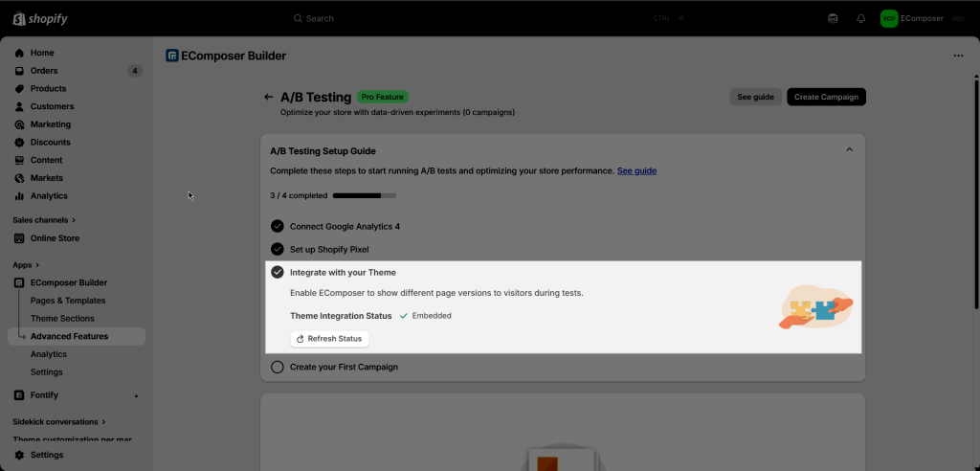
Task: Toggle the Connect Google Analytics 4 checkmark
Action: (x=277, y=227)
